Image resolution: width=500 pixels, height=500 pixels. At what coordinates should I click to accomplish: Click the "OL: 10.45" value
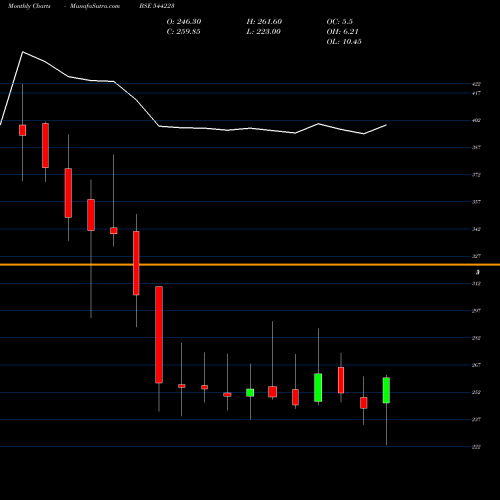[344, 42]
